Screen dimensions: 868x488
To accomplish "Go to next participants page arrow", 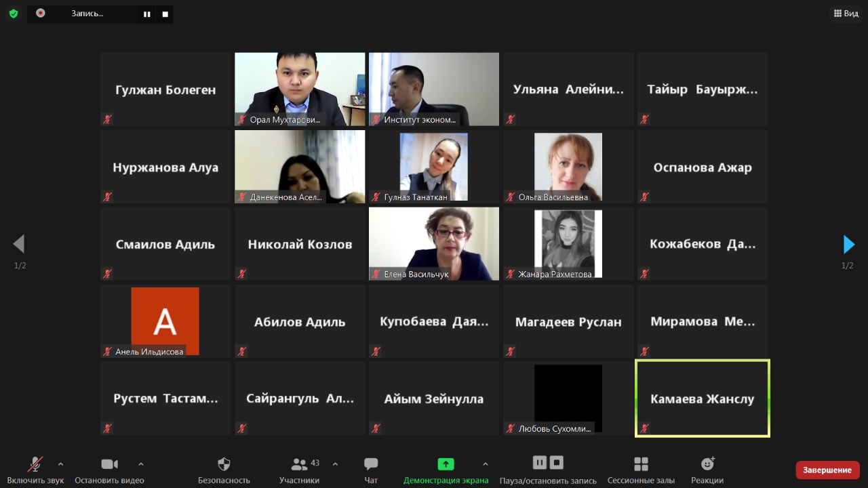I will 848,244.
